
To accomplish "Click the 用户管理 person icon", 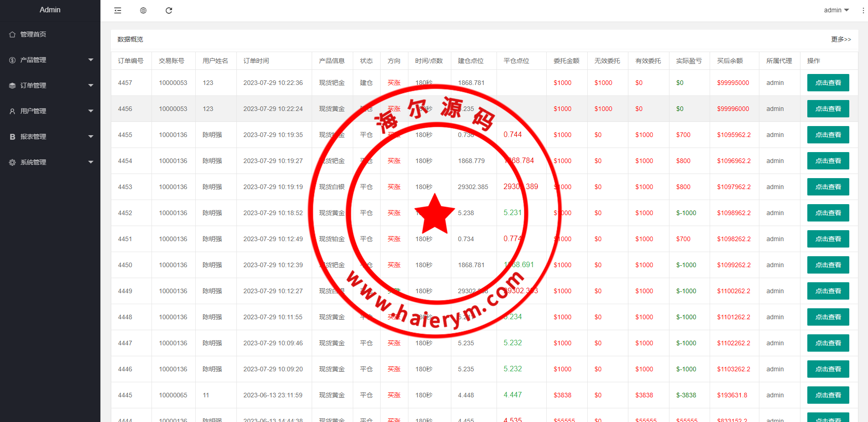I will point(12,111).
